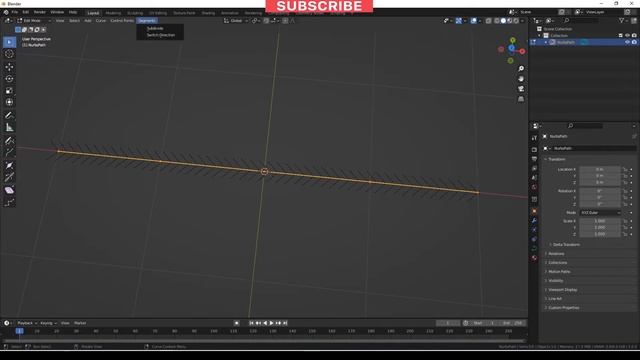This screenshot has height=360, width=640.
Task: Open the Modifiers wrench tab in Properties
Action: 534,221
